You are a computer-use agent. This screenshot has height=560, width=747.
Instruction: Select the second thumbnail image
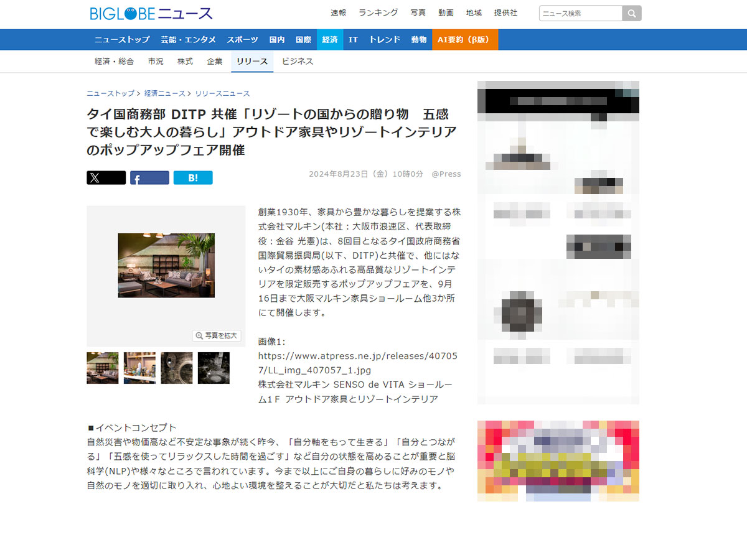pos(139,368)
